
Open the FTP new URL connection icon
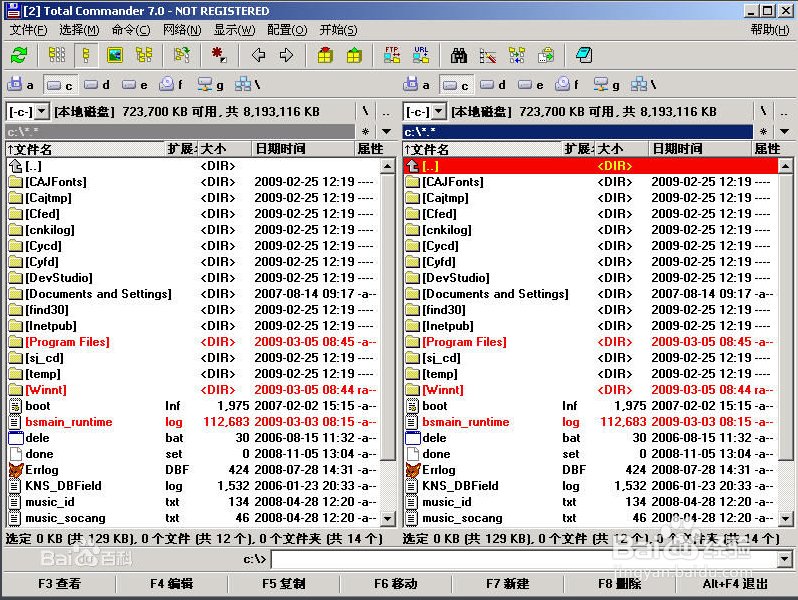pyautogui.click(x=421, y=55)
